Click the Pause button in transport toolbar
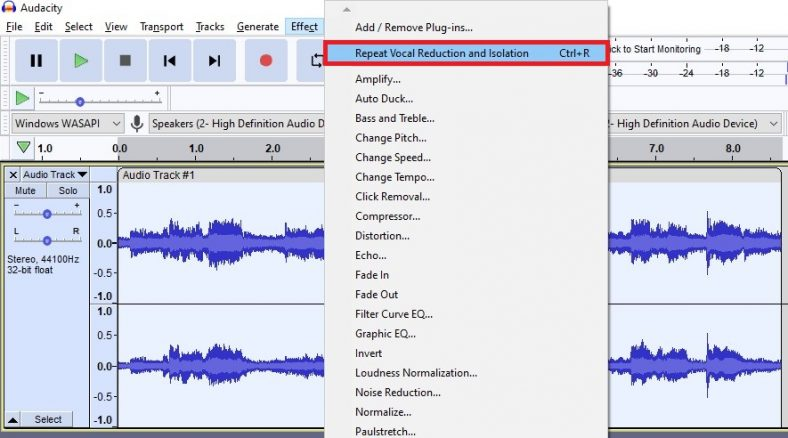This screenshot has width=788, height=438. (36, 61)
